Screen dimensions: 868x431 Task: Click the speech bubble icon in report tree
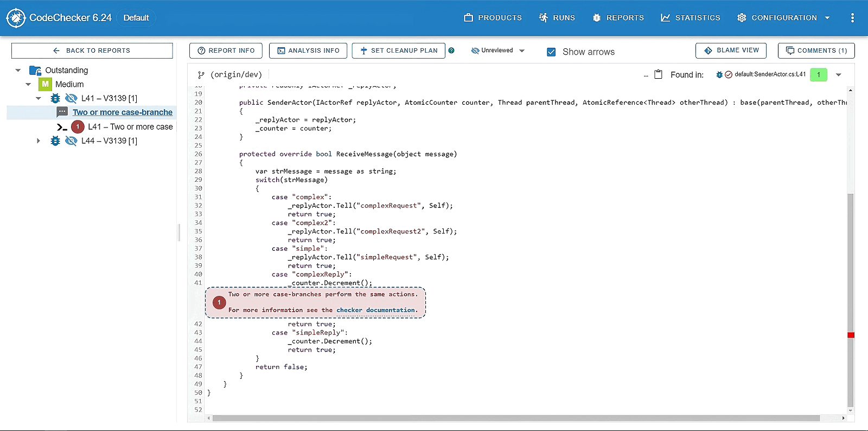62,112
